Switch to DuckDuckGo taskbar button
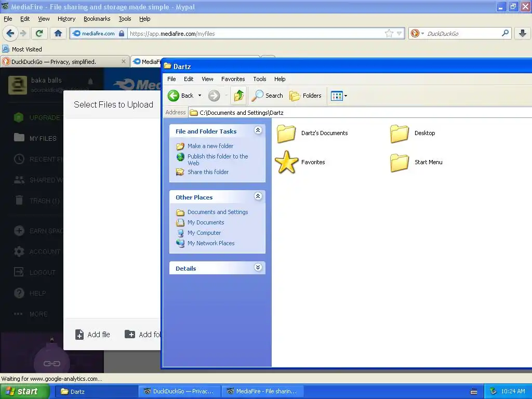The width and height of the screenshot is (532, 399). coord(179,392)
